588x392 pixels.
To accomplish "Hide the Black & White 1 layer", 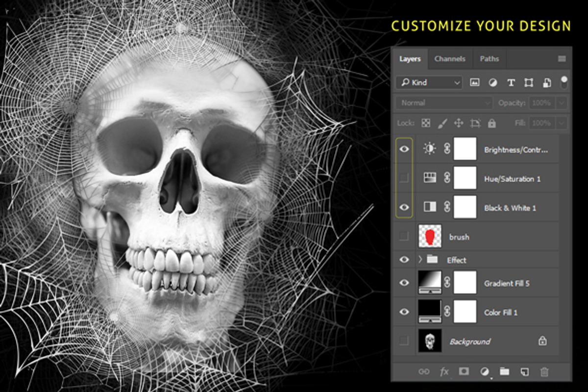I will pyautogui.click(x=404, y=207).
